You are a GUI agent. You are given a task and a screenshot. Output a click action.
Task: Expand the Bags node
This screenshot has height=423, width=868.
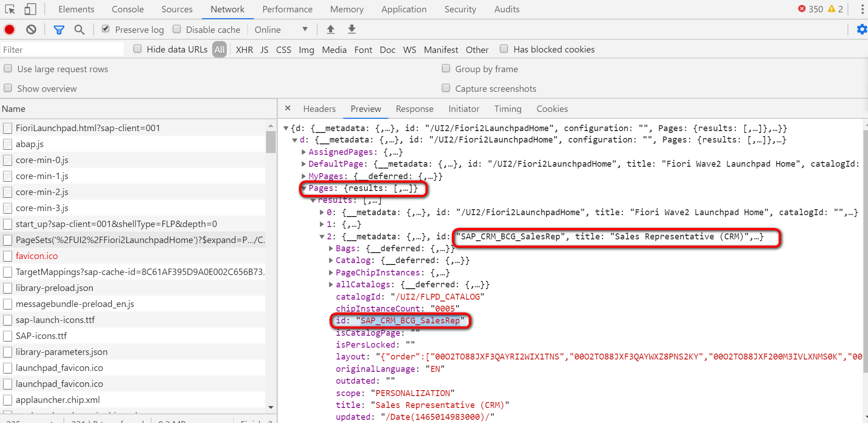pos(331,249)
